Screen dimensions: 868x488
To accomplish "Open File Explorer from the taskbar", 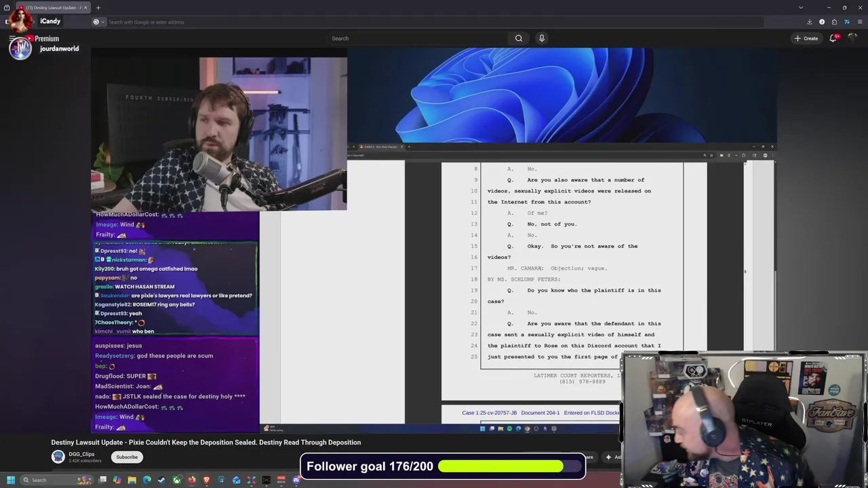I will click(132, 480).
